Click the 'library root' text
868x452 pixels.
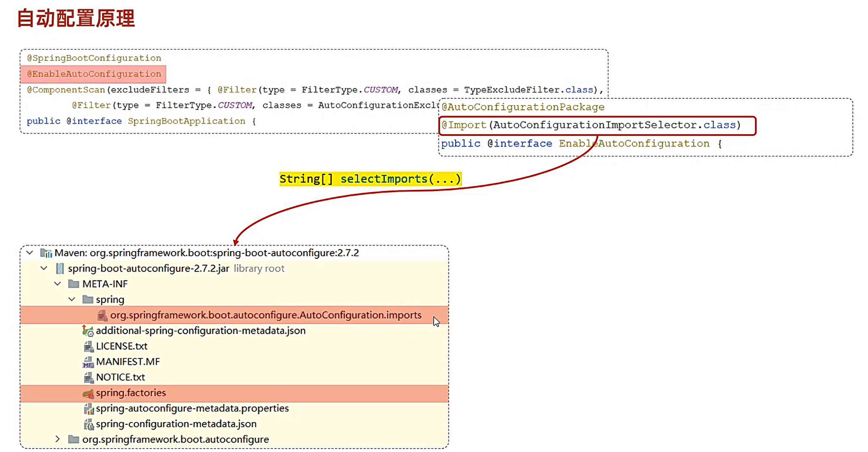point(259,268)
